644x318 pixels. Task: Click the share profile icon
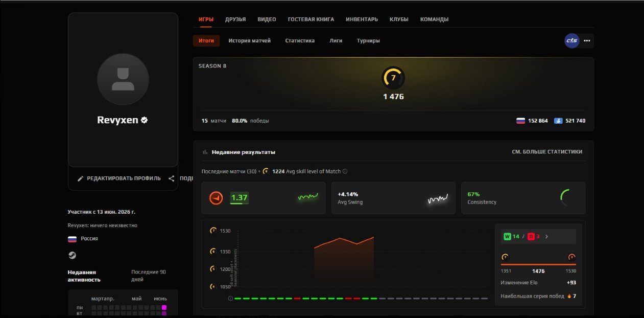pos(171,178)
